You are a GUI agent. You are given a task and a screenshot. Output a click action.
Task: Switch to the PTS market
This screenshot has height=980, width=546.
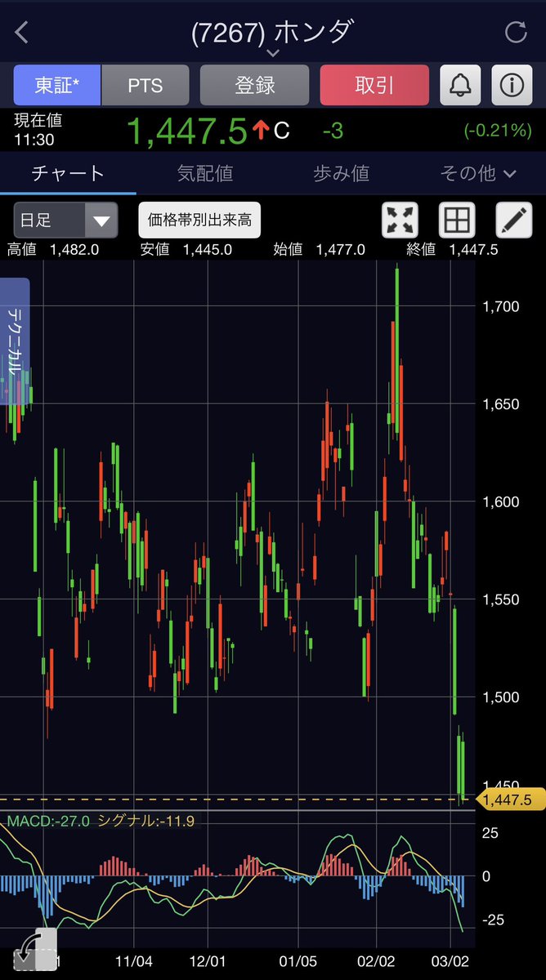point(145,85)
